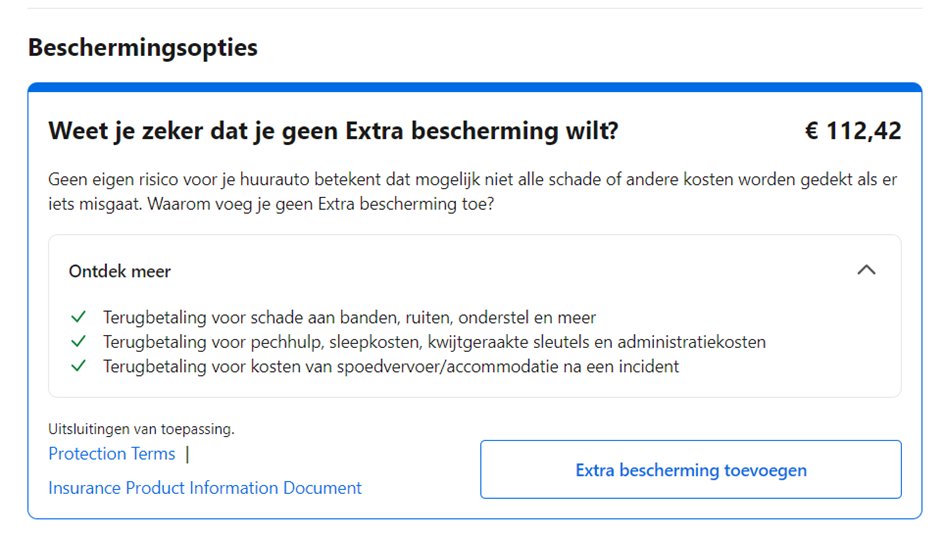This screenshot has width=945, height=535.
Task: Click the blue top border of the card
Action: coord(474,87)
